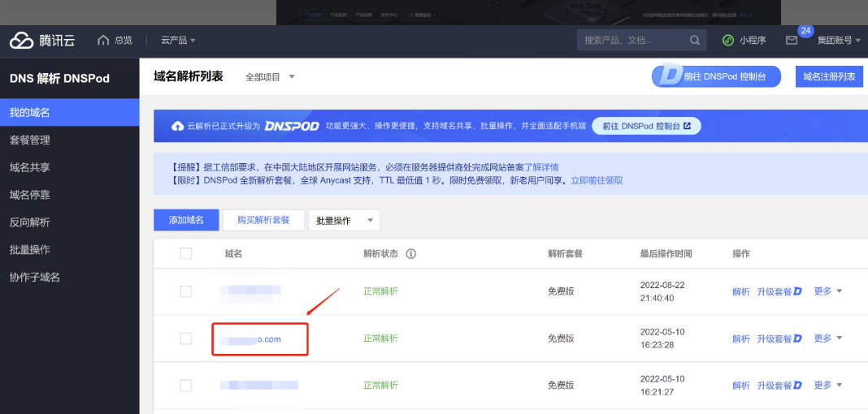Expand 更多 for the o.com domain row

[x=828, y=339]
